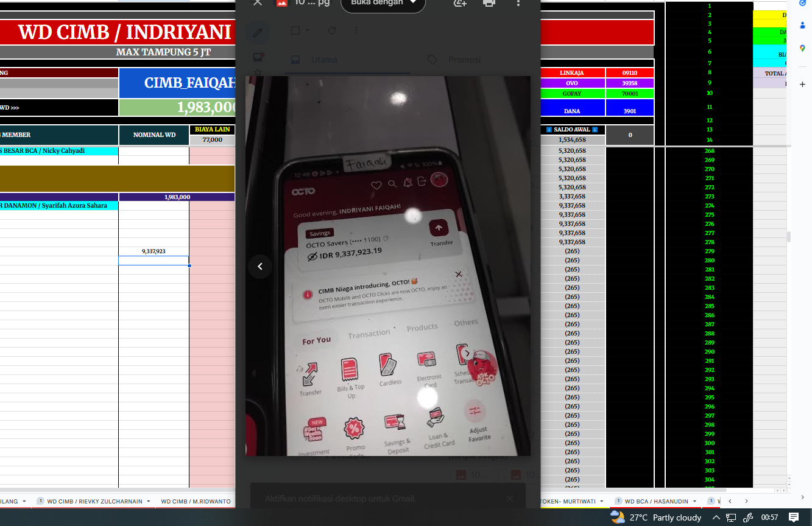Switch to WD CIMB / RIEVKY ZULCHARNAIN sheet
The height and width of the screenshot is (526, 812).
tap(94, 502)
